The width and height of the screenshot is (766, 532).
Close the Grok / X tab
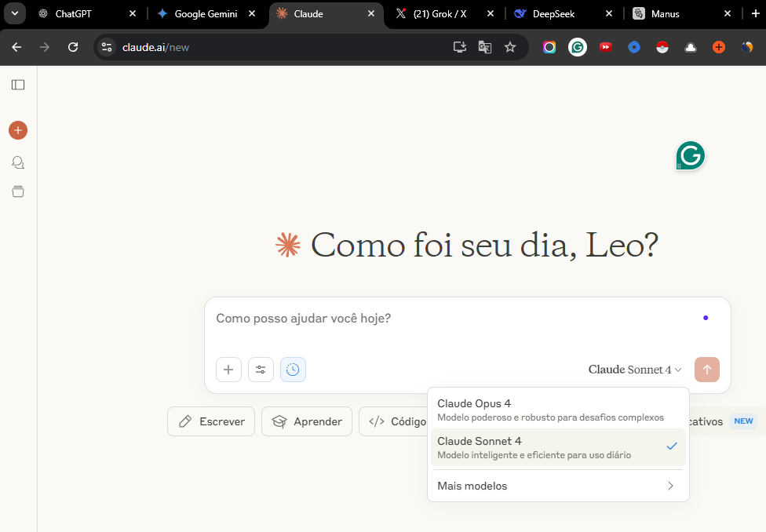click(491, 13)
